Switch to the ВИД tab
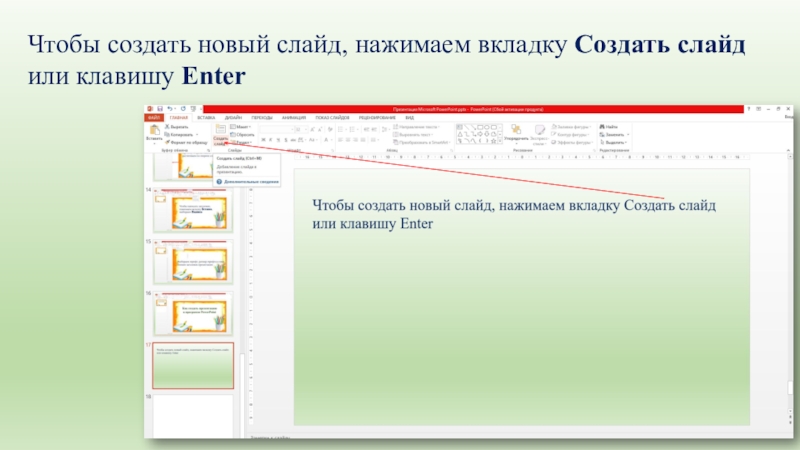 click(x=410, y=118)
